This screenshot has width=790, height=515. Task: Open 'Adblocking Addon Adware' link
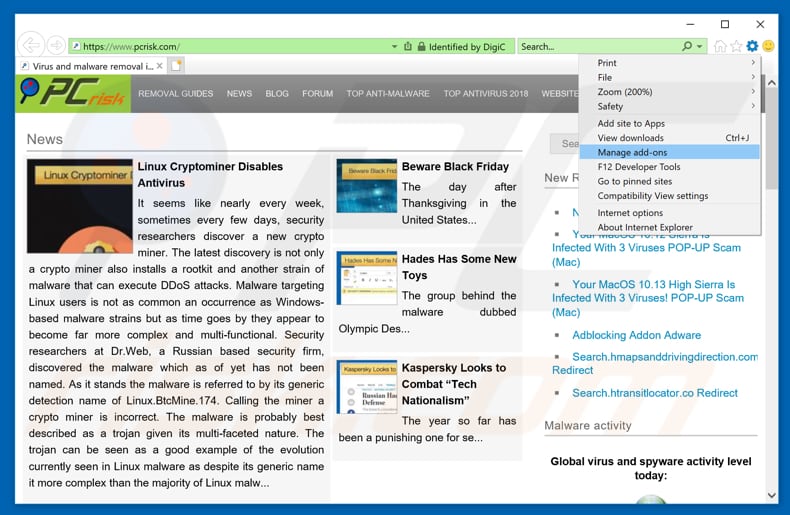point(636,335)
